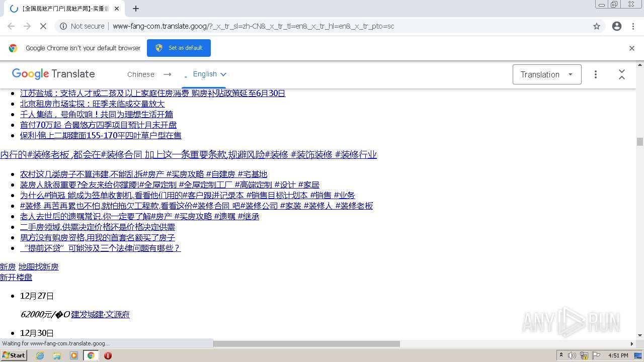Screen dimensions: 644x362
Task: Click the browser back arrow
Action: pos(11,26)
